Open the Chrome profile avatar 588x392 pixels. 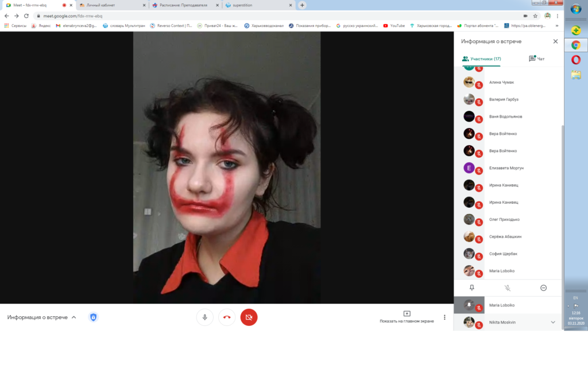tap(547, 15)
